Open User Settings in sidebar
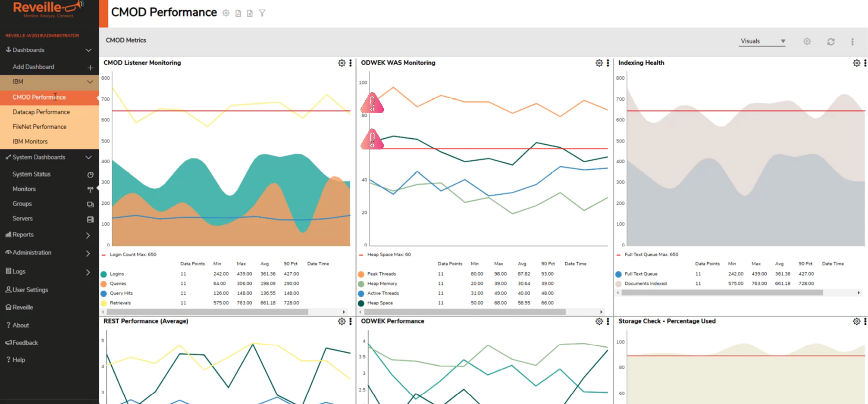The width and height of the screenshot is (868, 404). pyautogui.click(x=27, y=290)
